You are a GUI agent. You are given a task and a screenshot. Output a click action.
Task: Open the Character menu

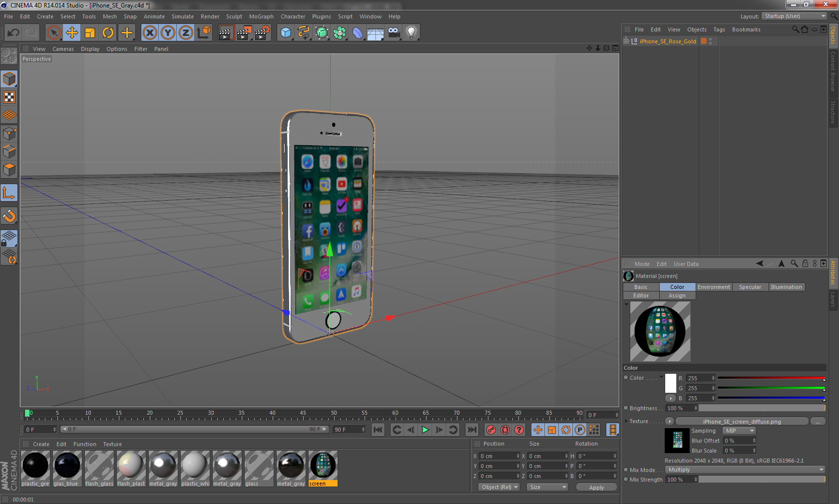pyautogui.click(x=293, y=16)
